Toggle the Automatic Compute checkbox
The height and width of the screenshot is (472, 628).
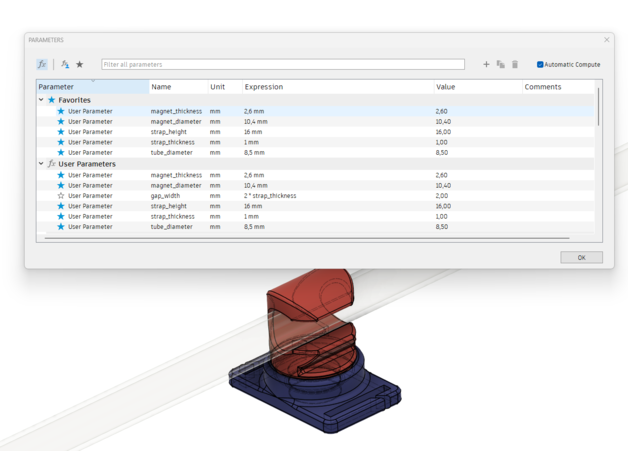point(540,65)
